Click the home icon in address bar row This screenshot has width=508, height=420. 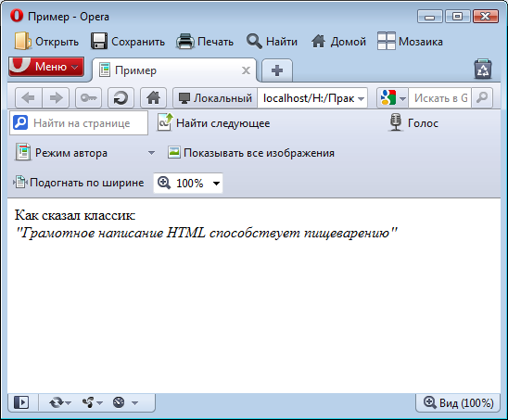point(153,97)
